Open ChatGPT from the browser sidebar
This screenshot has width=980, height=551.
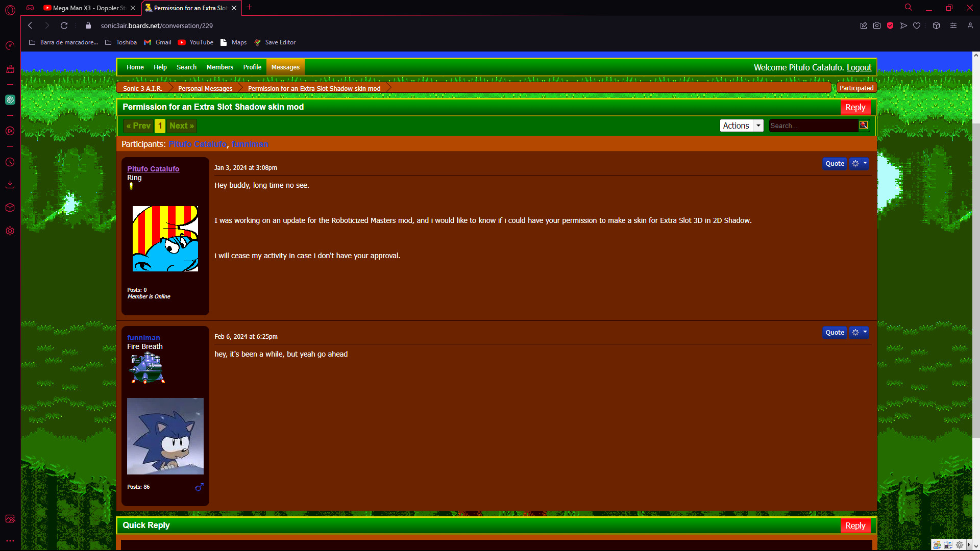(10, 100)
